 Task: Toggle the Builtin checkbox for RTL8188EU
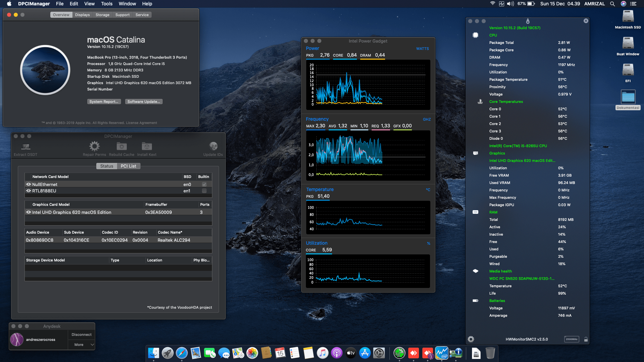pyautogui.click(x=204, y=191)
